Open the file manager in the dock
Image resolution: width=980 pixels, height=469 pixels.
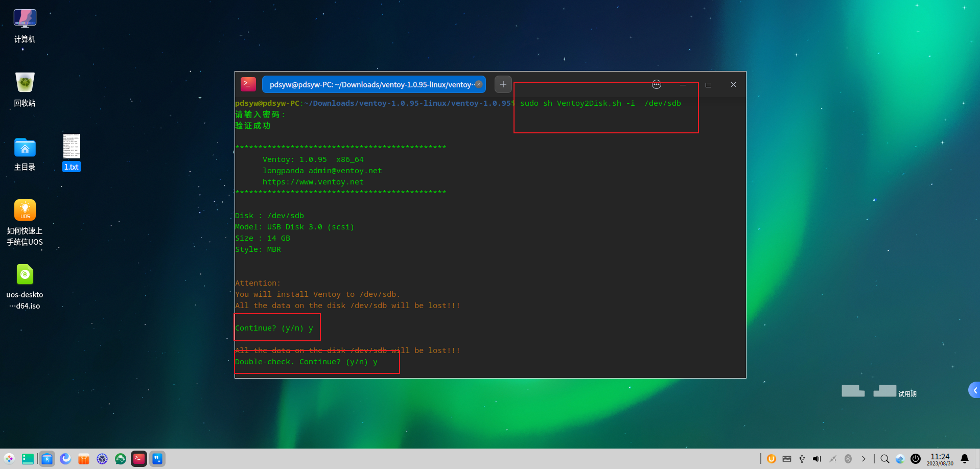(x=47, y=459)
